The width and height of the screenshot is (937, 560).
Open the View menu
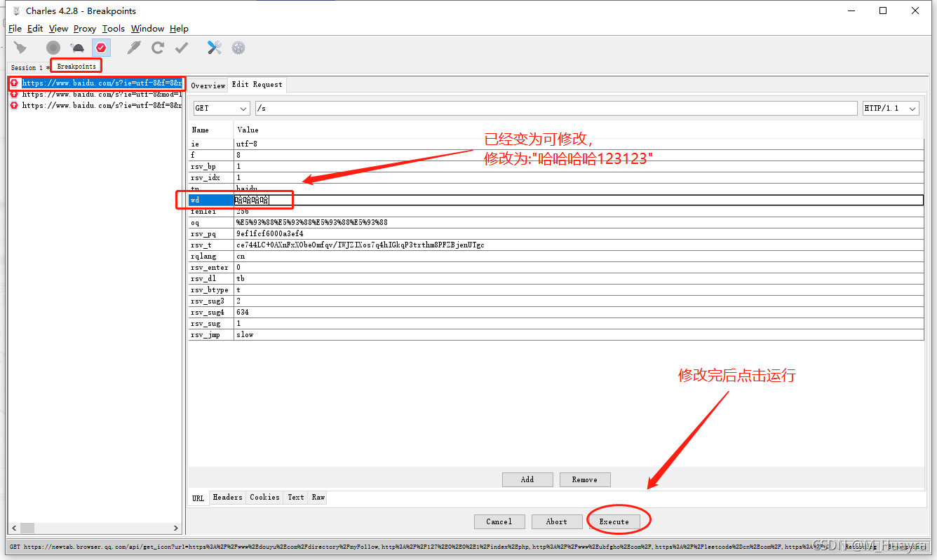[58, 29]
